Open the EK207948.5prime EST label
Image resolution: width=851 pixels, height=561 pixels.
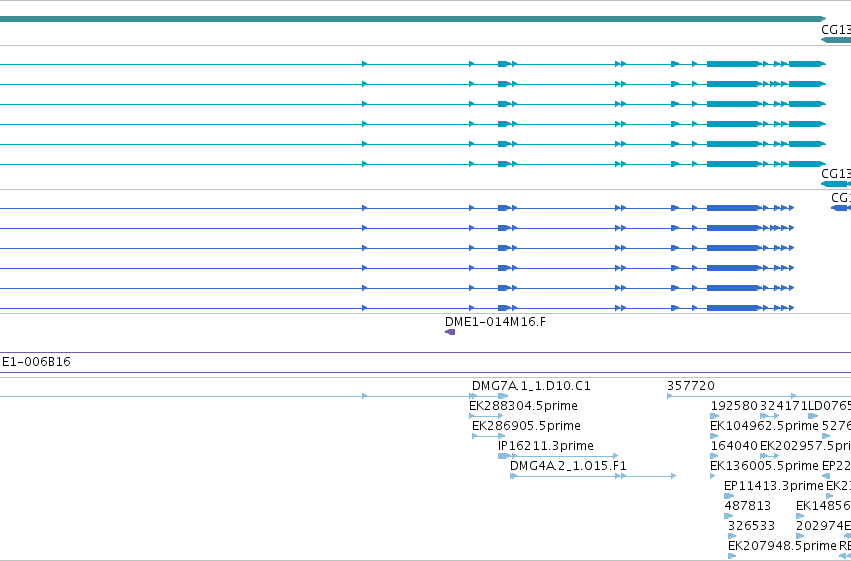[782, 546]
